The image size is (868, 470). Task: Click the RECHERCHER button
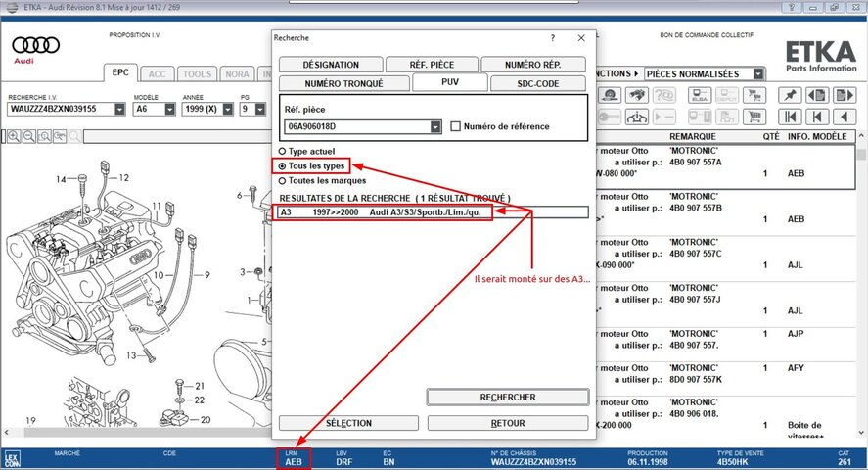pos(508,397)
